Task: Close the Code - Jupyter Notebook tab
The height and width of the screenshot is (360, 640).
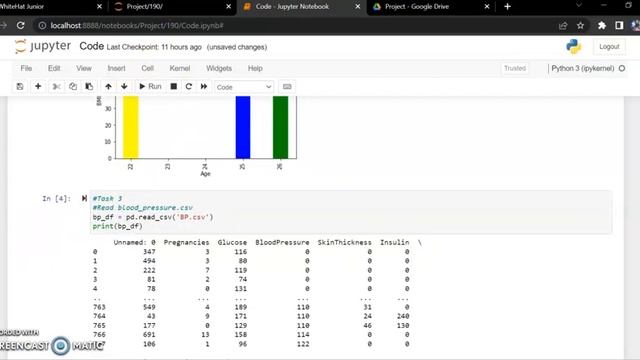Action: [358, 7]
